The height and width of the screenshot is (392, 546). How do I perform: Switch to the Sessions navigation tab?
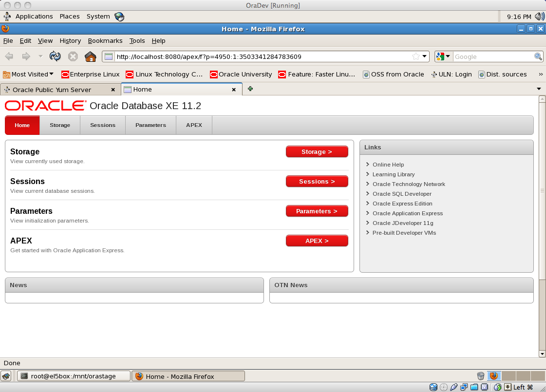click(103, 125)
